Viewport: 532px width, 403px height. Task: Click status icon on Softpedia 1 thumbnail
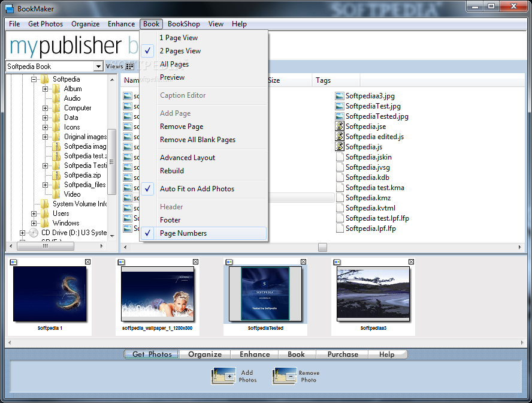13,261
